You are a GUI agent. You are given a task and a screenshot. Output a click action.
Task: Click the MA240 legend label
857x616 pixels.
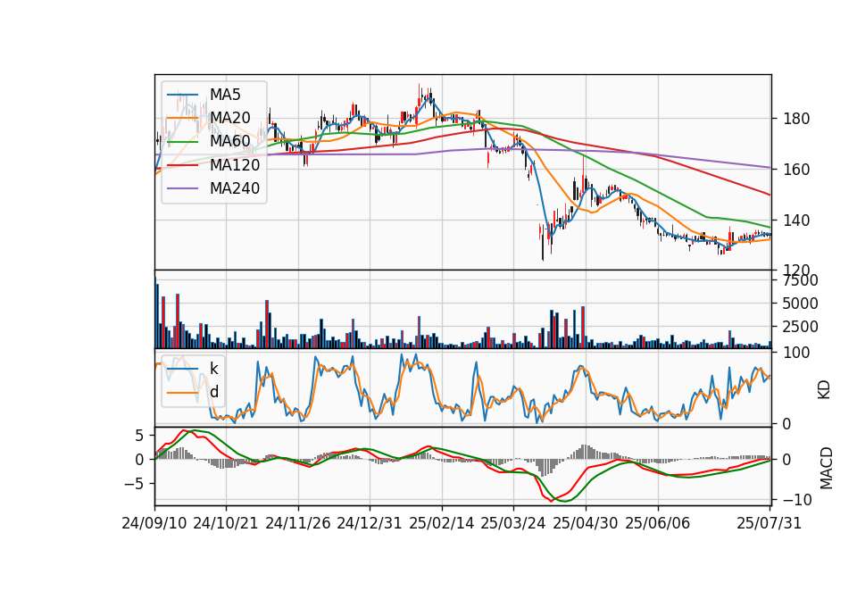[x=235, y=188]
